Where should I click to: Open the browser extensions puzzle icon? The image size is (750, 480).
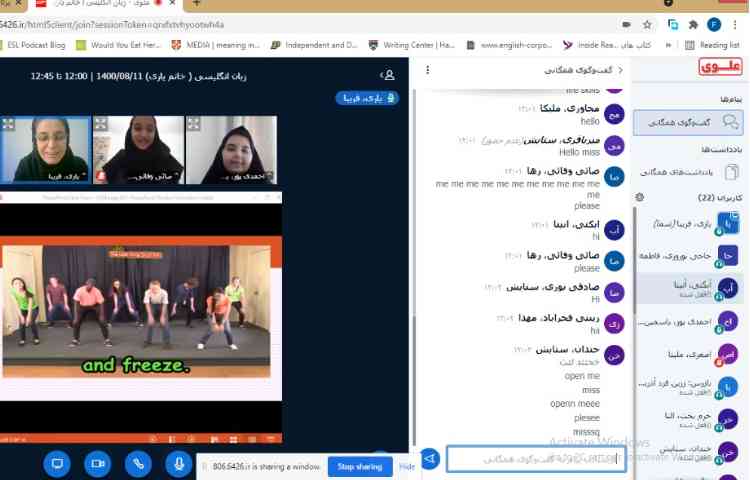coord(692,23)
